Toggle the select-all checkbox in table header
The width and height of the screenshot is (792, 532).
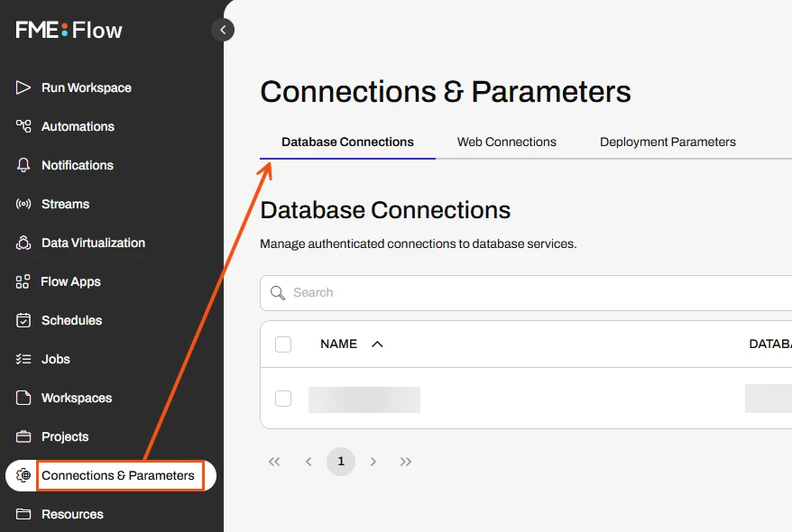pyautogui.click(x=283, y=344)
